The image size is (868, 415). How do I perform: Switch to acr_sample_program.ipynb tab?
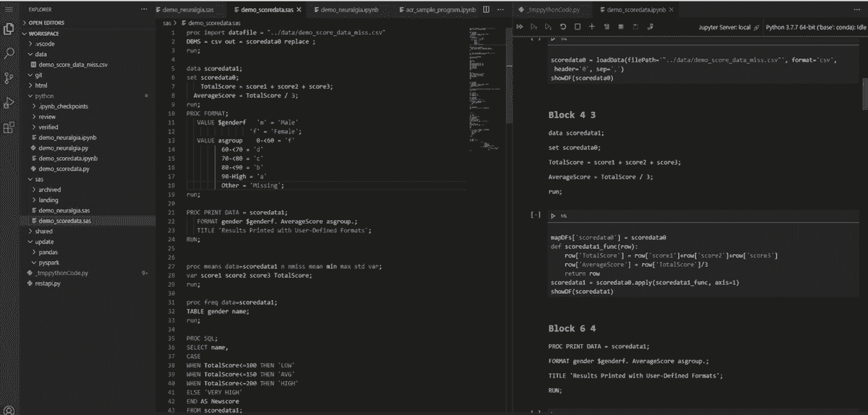pos(440,10)
